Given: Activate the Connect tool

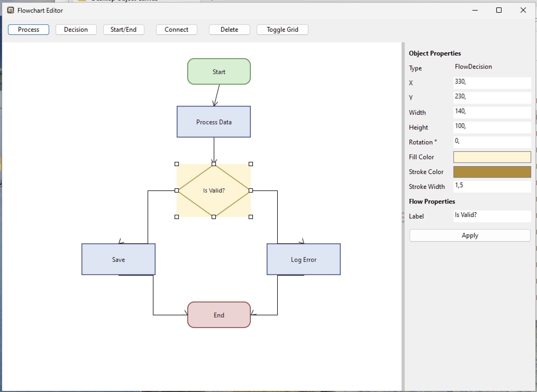Looking at the screenshot, I should click(x=176, y=30).
